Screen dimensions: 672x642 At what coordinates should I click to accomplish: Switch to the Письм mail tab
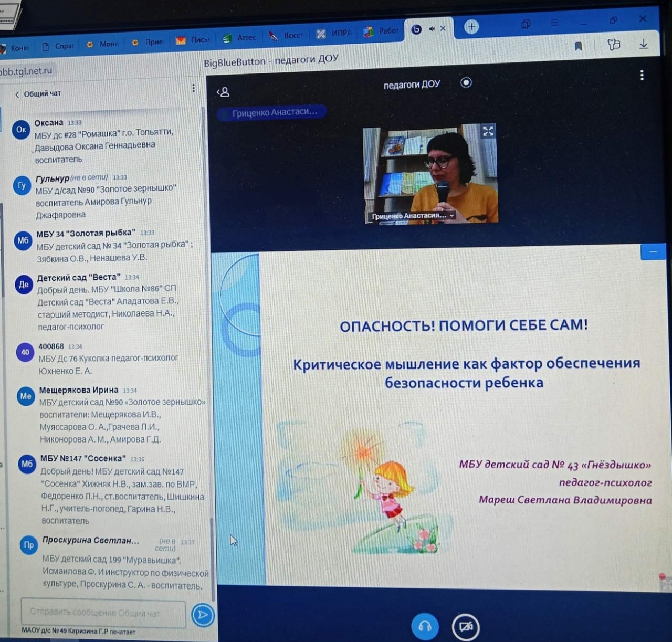click(x=193, y=40)
